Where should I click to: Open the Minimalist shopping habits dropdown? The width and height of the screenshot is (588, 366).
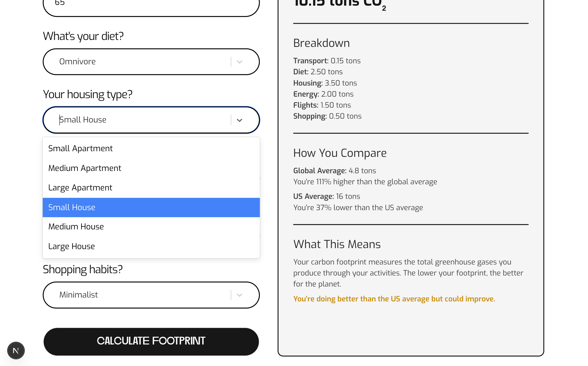click(143, 295)
